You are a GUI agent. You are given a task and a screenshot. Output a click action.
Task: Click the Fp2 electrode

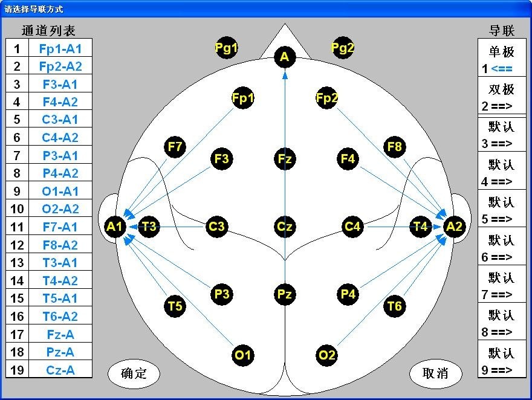326,97
